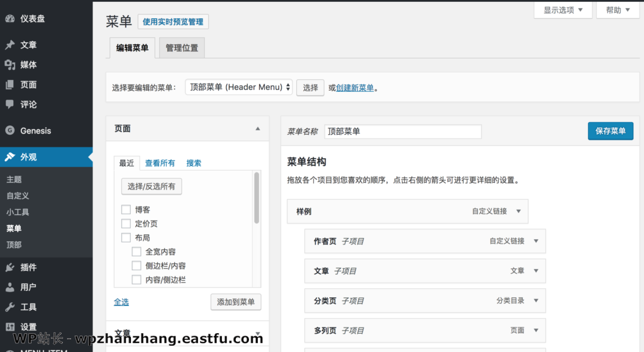Switch to the 管理位置 tab
Screen dimensions: 644x352
click(182, 48)
